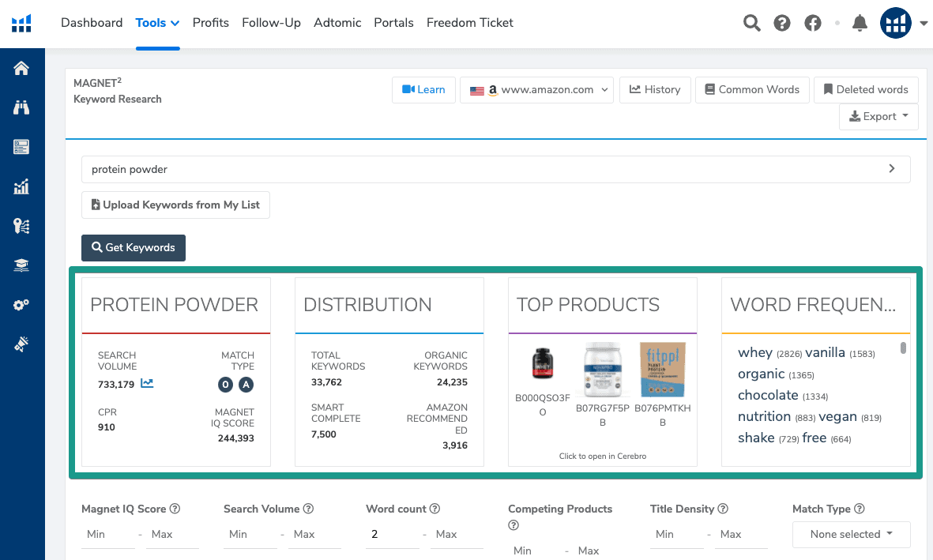Select the binoculars research icon in sidebar
The width and height of the screenshot is (933, 560).
[21, 107]
